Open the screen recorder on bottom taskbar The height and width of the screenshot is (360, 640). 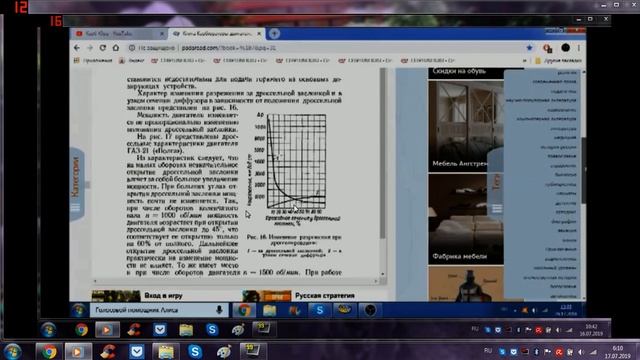pos(252,351)
